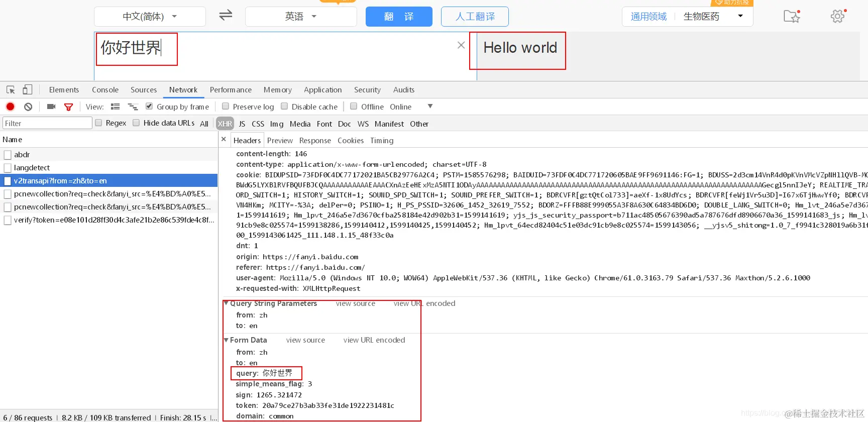868x422 pixels.
Task: Click view URL encoded under Form Data
Action: point(374,340)
